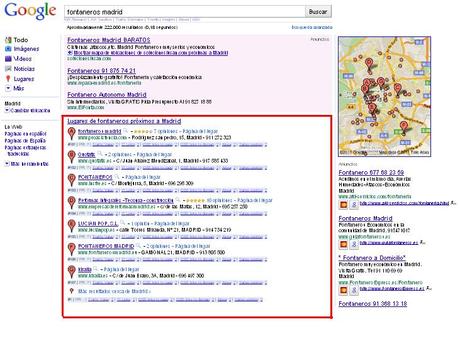Click orange icon under 'Fontanero 677 68 23 59' ad

click(x=343, y=204)
